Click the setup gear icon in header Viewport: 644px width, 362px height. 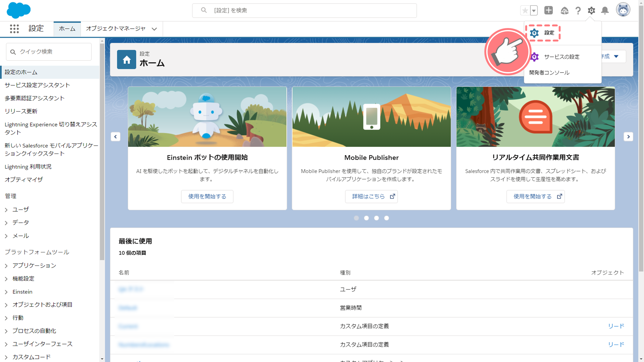tap(591, 11)
